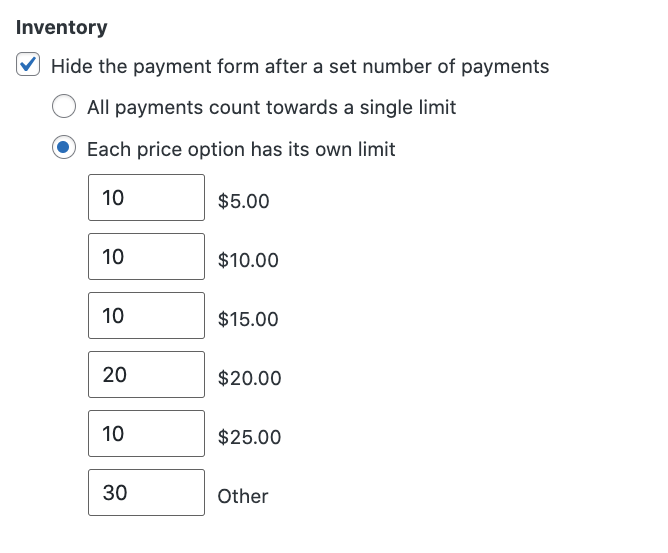Uncheck the hide payment form checkbox

click(x=29, y=67)
